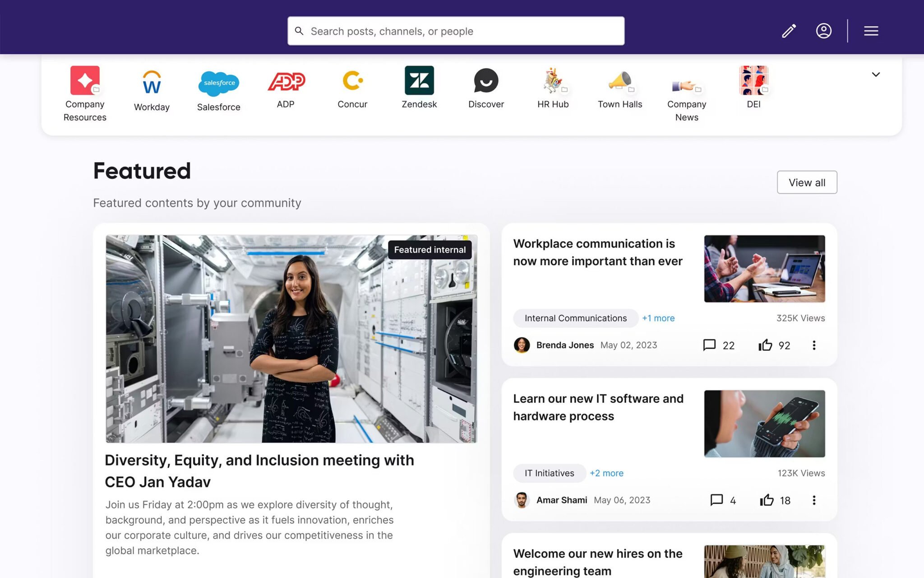This screenshot has width=924, height=578.
Task: Show +1 more tag on communication post
Action: pos(658,318)
